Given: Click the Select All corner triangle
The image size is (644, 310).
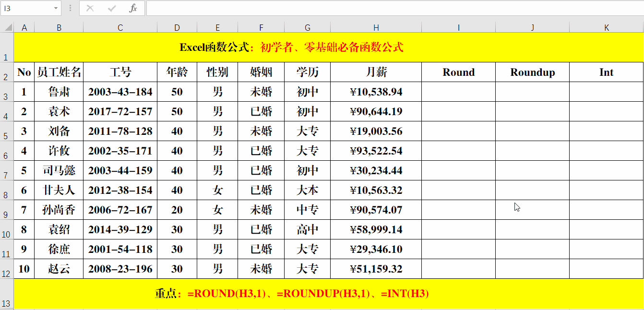Looking at the screenshot, I should tap(7, 27).
